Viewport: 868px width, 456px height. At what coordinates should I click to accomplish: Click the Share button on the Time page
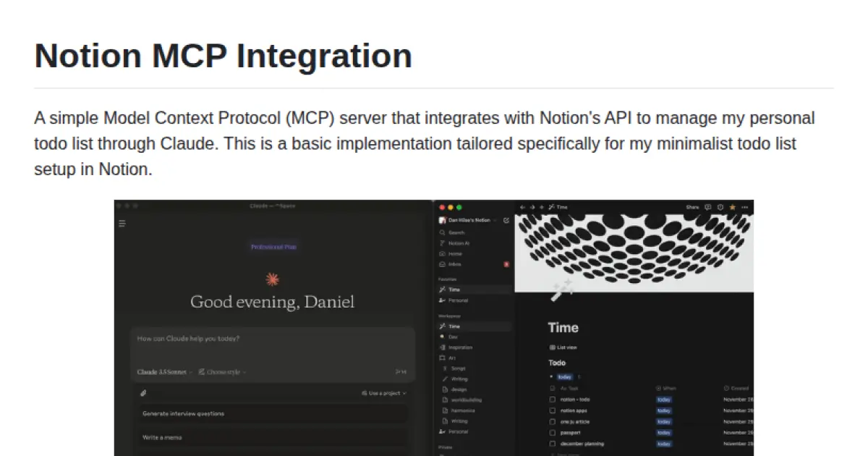692,207
